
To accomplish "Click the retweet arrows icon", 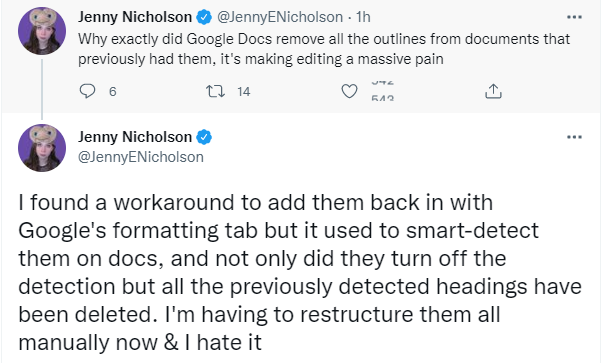I will tap(215, 91).
